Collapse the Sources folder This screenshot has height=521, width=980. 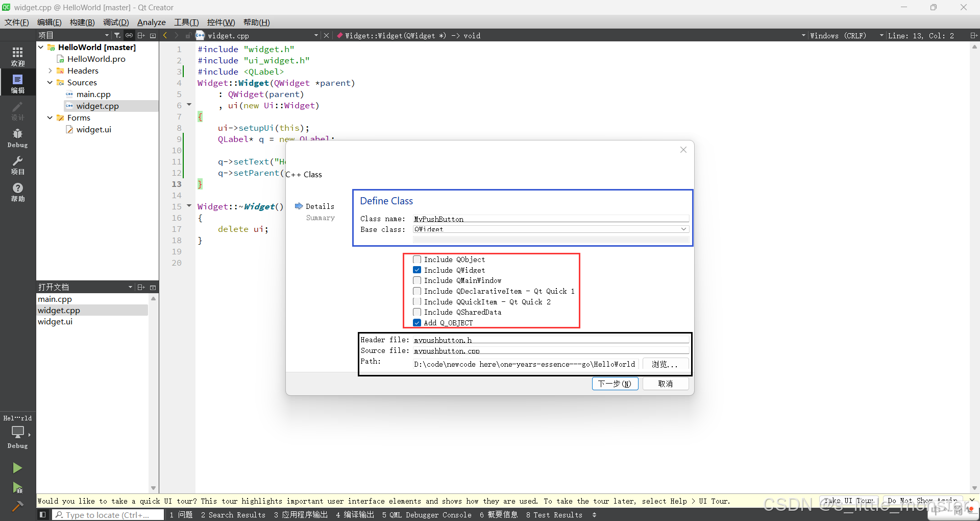point(50,82)
